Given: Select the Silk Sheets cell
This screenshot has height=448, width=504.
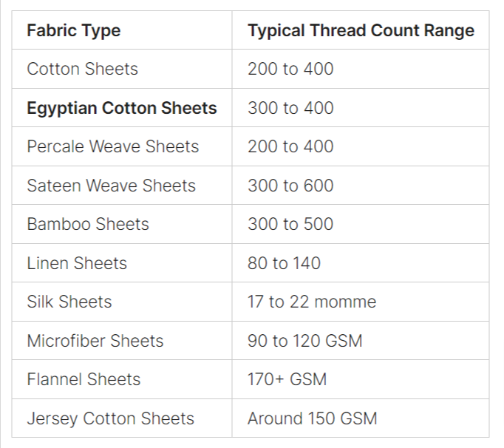Looking at the screenshot, I should coord(69,302).
